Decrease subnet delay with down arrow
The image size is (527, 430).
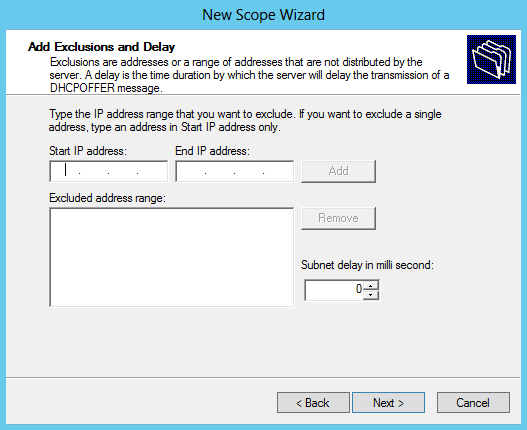click(x=371, y=295)
